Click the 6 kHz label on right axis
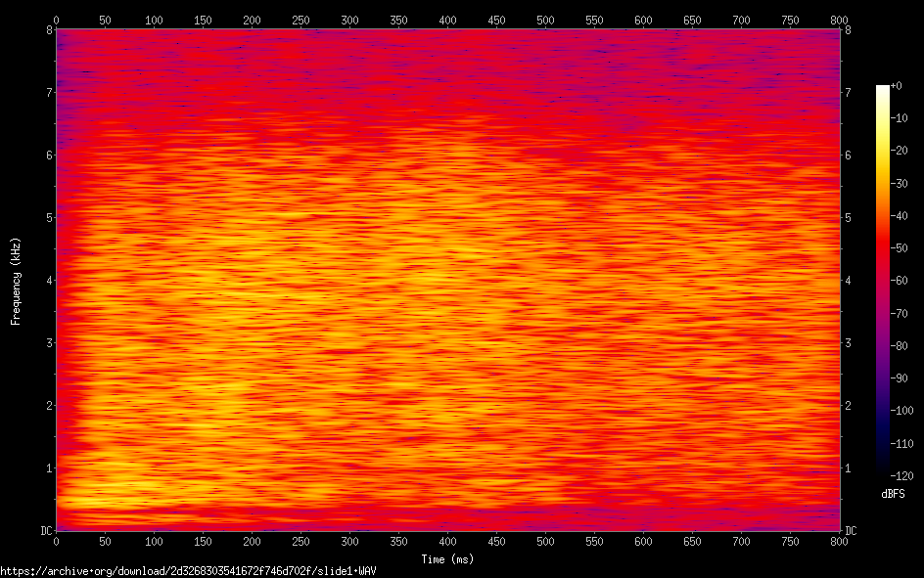This screenshot has width=924, height=578. [848, 156]
